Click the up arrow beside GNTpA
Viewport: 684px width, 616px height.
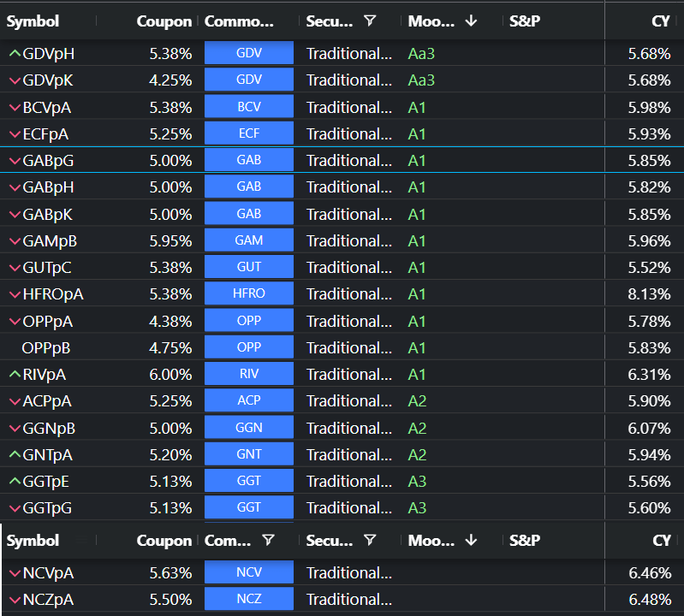pyautogui.click(x=15, y=454)
